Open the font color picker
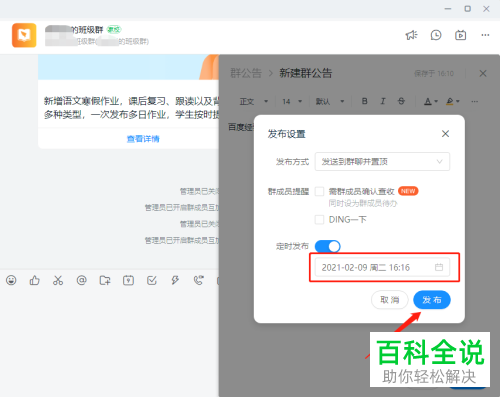Screen dimensions: 500x397 point(431,101)
